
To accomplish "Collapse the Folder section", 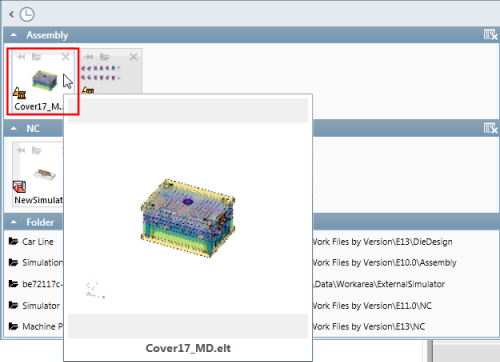I will [x=14, y=222].
